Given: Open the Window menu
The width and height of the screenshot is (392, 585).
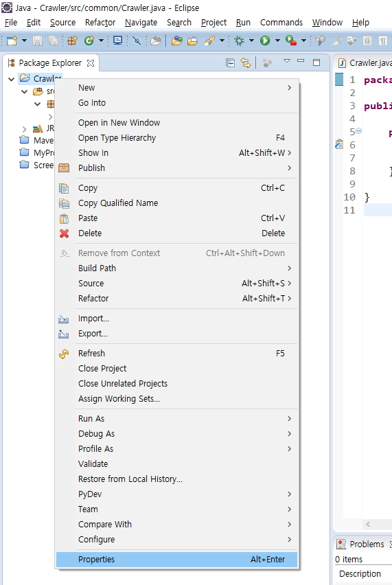Looking at the screenshot, I should 327,23.
